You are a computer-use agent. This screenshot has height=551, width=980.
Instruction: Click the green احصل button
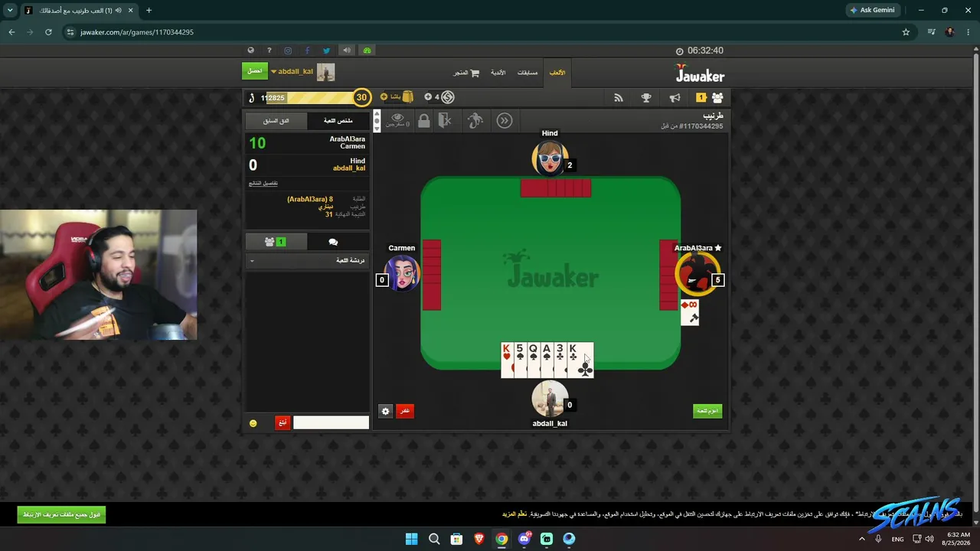pos(255,71)
